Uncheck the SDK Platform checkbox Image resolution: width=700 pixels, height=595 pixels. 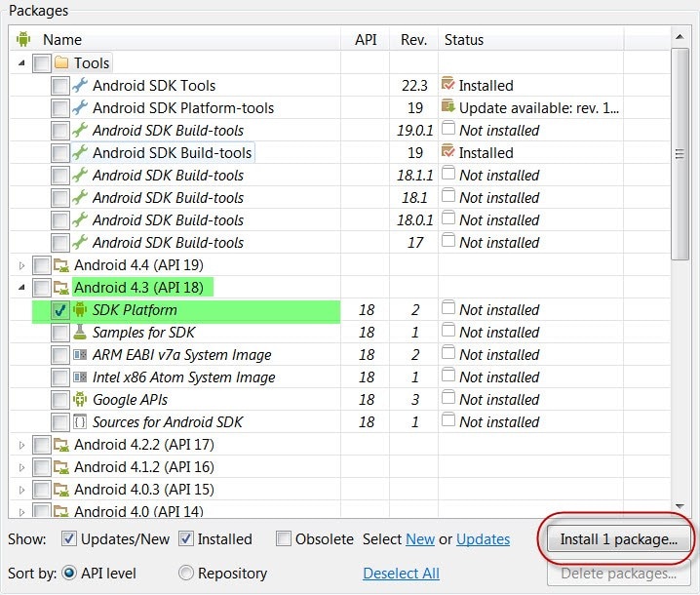click(x=59, y=310)
